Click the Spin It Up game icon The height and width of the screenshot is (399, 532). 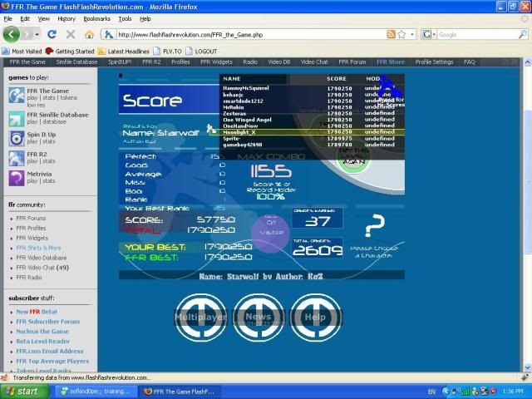16,138
